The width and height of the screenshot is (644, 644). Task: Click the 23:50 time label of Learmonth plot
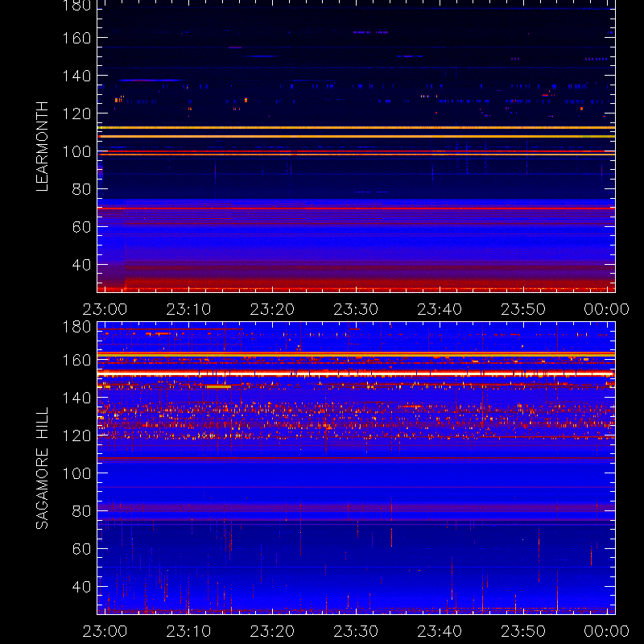click(523, 309)
